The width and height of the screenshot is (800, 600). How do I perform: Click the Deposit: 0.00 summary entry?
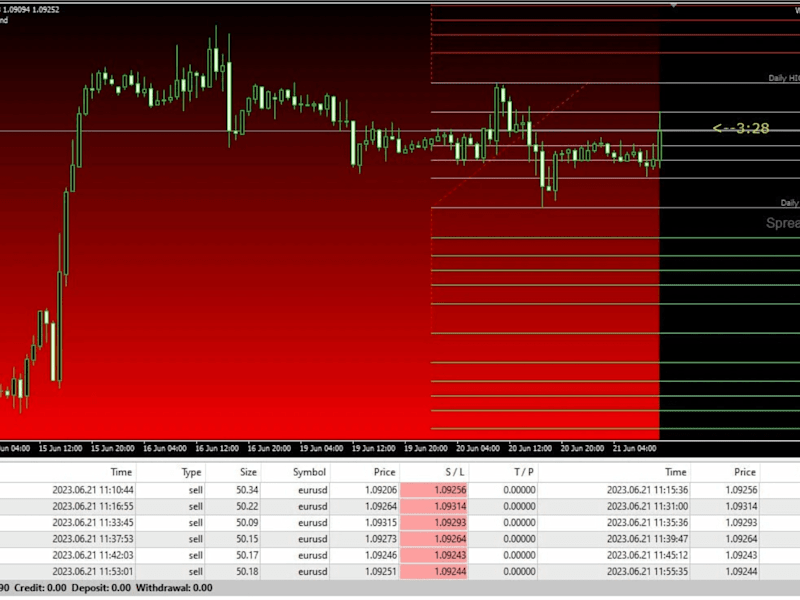point(101,588)
